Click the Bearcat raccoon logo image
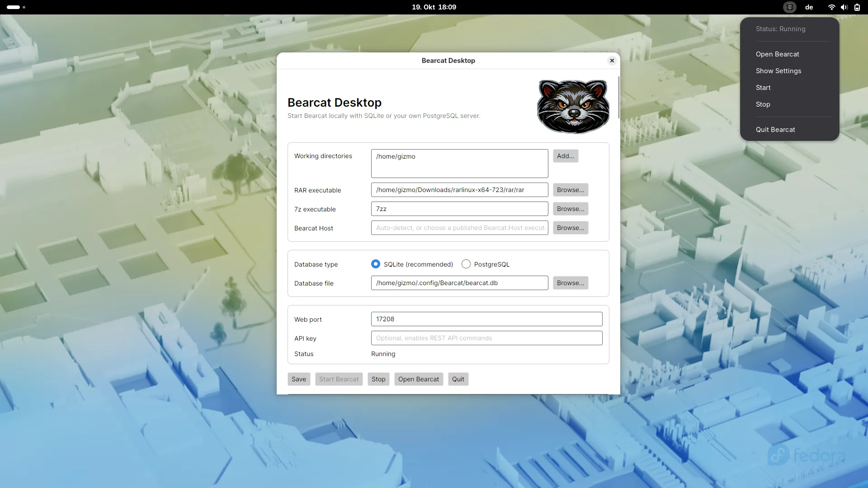This screenshot has height=488, width=868. point(573,107)
